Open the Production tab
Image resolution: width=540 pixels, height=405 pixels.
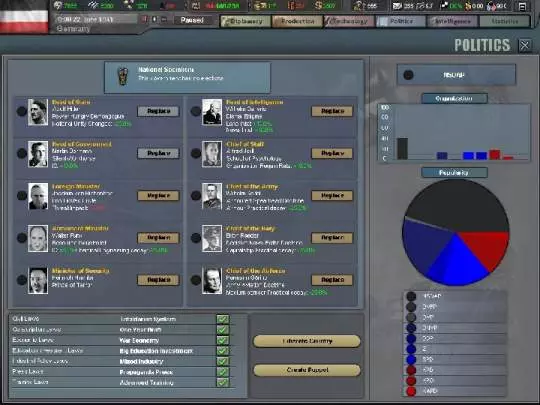[297, 21]
